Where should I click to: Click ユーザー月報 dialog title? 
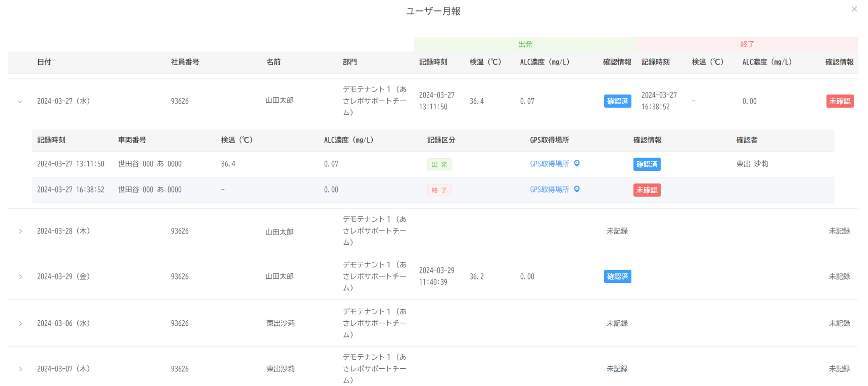coord(433,11)
